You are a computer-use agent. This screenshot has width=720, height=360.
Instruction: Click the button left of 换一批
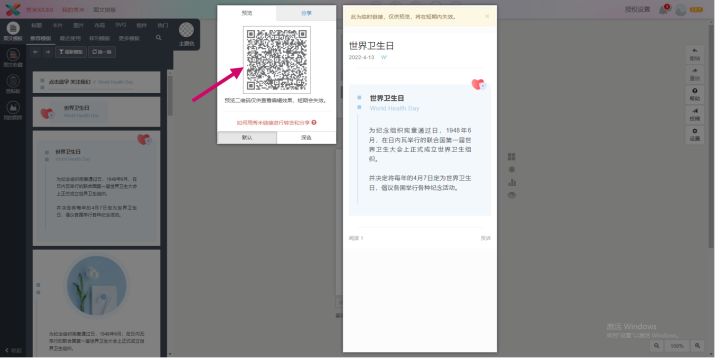click(x=71, y=52)
